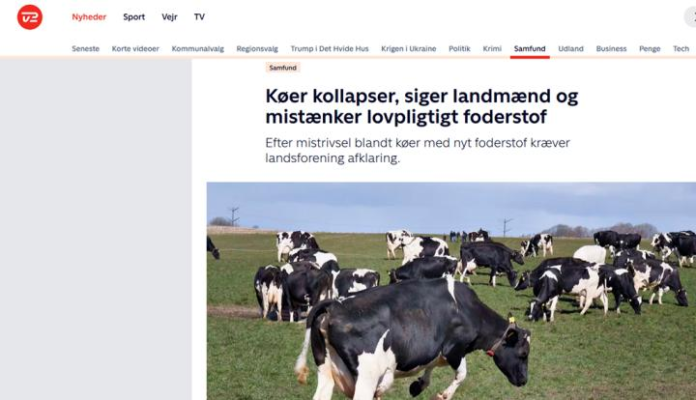Select the Kommunalvalg tab
696x400 pixels.
point(198,49)
